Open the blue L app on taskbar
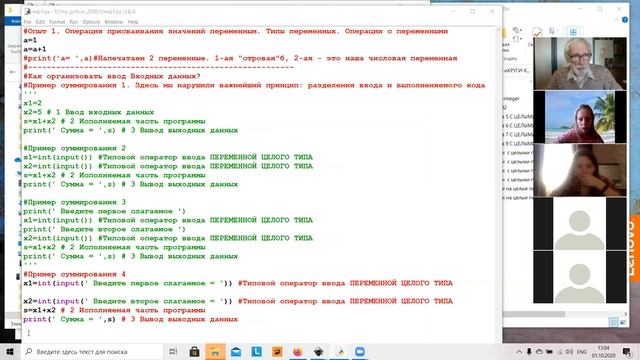The width and height of the screenshot is (640, 360). point(256,351)
